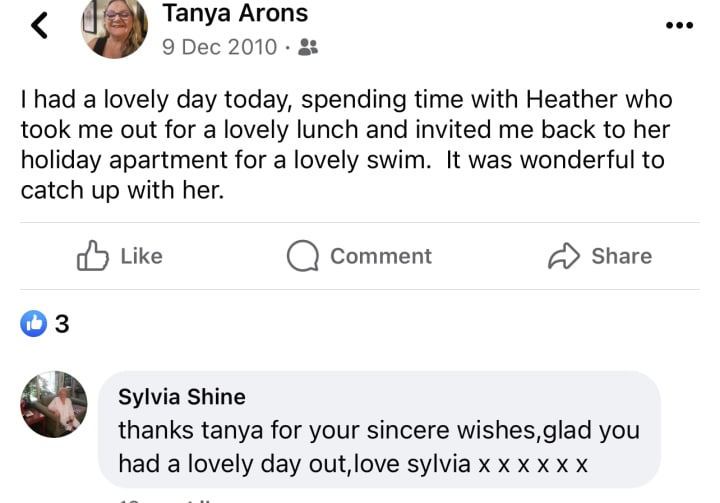The width and height of the screenshot is (720, 503).
Task: Open Tanya Arons' profile picture
Action: (114, 26)
